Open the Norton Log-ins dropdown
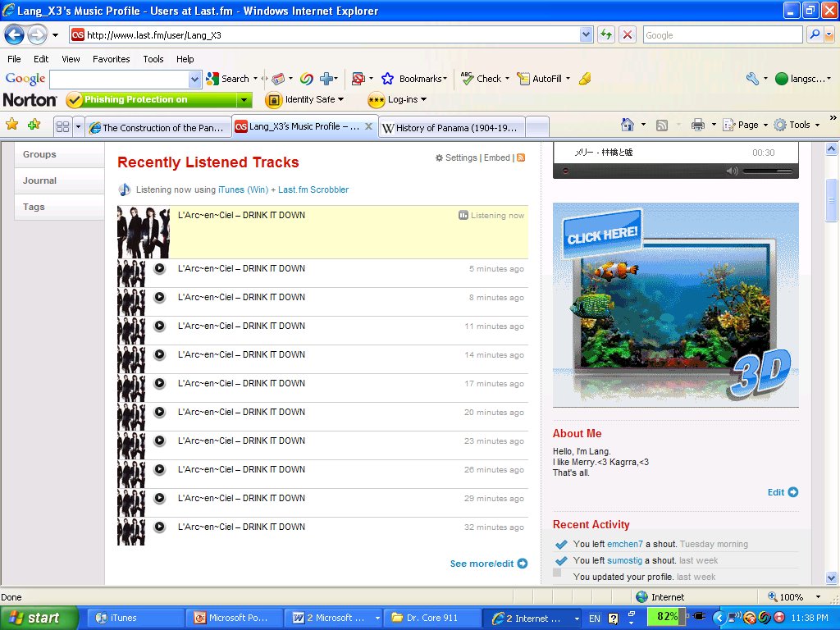 pos(398,99)
